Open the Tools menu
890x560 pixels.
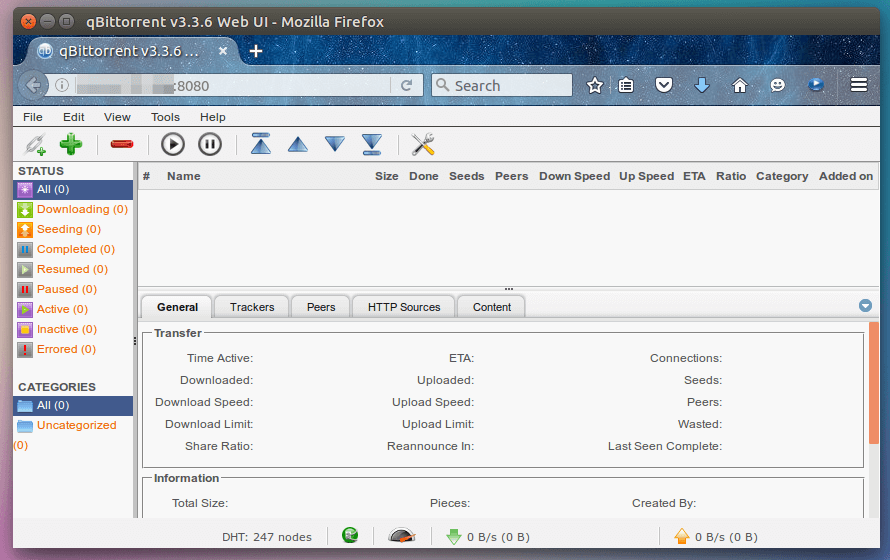point(165,117)
